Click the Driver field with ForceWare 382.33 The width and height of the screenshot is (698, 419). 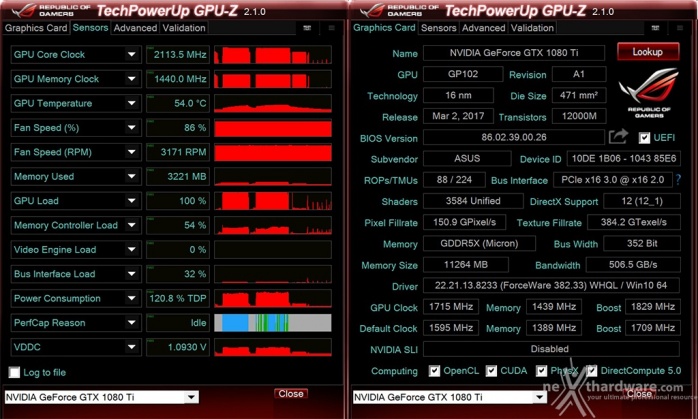(551, 285)
